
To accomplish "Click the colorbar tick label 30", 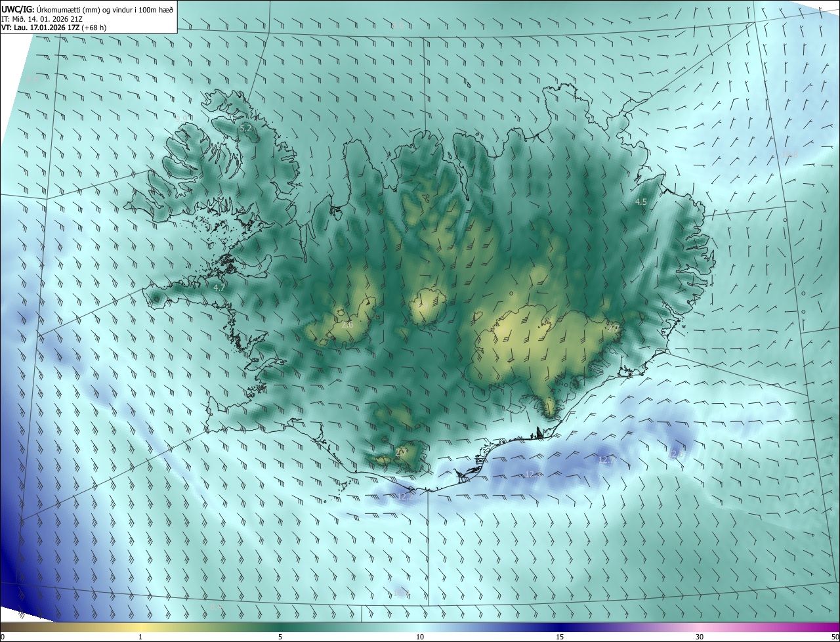I will (x=700, y=637).
